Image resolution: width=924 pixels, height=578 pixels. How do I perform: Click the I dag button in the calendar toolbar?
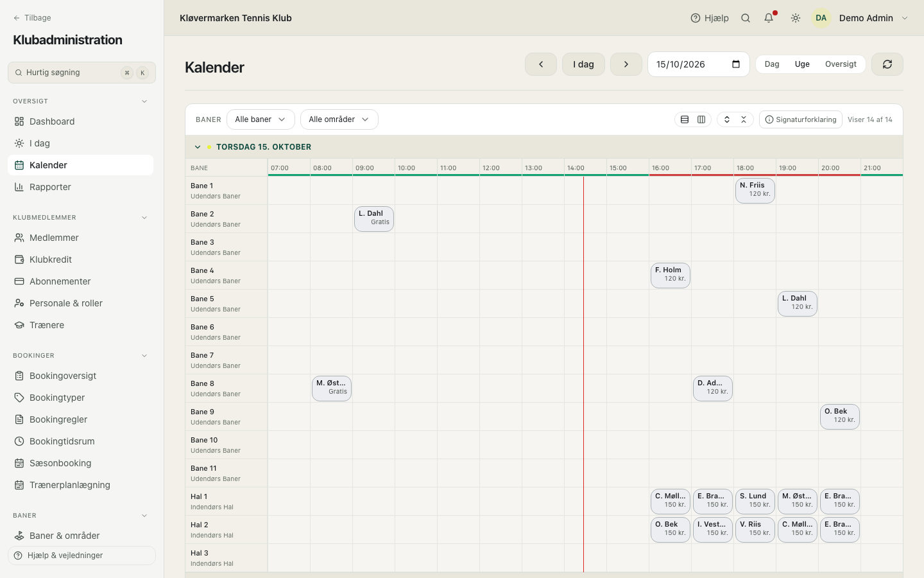click(x=584, y=64)
